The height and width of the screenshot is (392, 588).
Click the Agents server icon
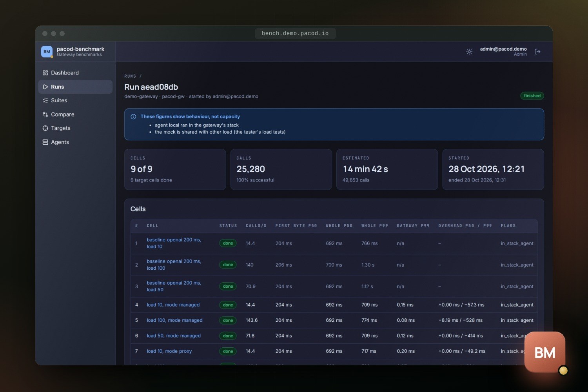pyautogui.click(x=45, y=142)
